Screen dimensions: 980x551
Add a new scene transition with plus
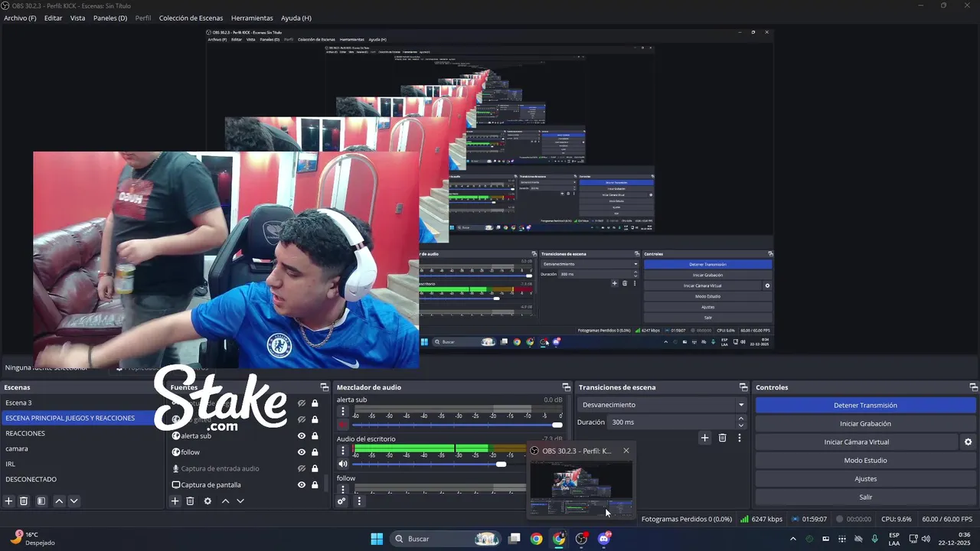click(705, 438)
